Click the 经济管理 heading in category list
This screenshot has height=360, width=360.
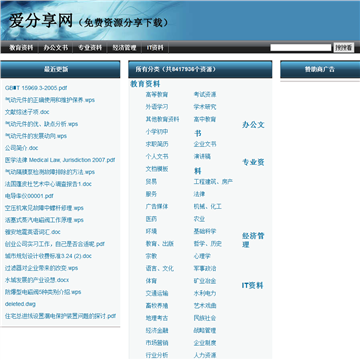[253, 240]
